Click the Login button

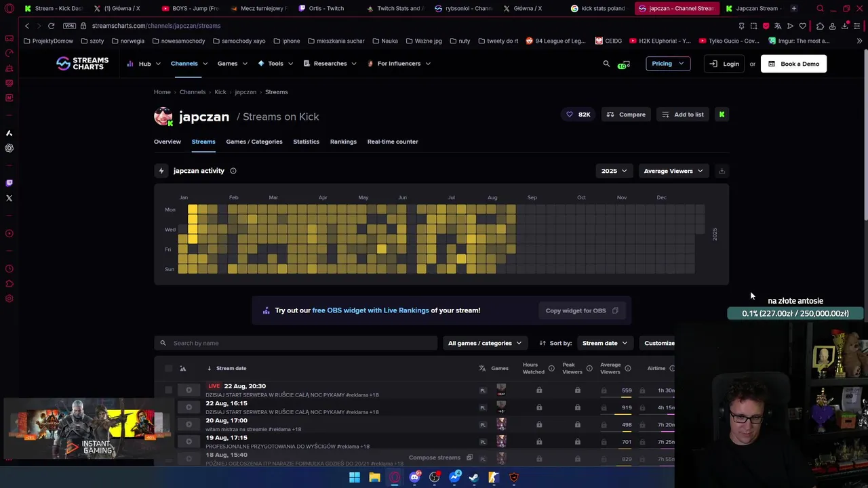(x=724, y=64)
